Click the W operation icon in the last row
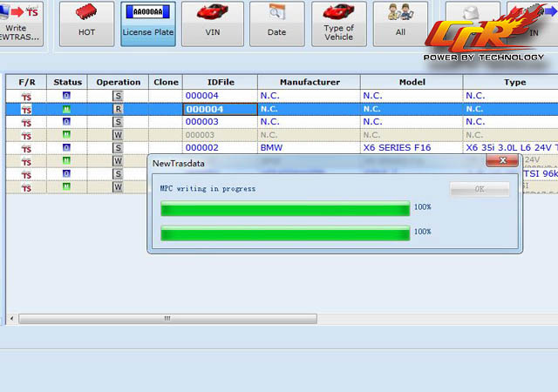 click(118, 187)
